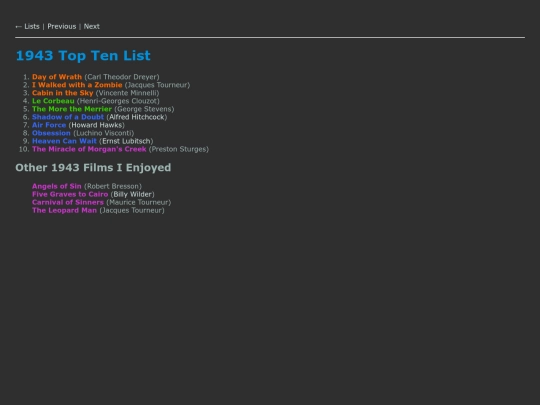Screen dimensions: 540x405
Task: Click director name Vincente Minnelli
Action: click(x=127, y=93)
